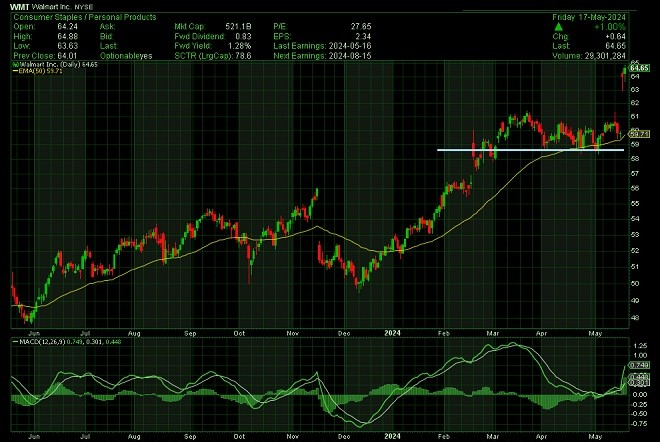This screenshot has width=660, height=442.
Task: Click the SCTR (LrgCap) value 78.6
Action: pos(244,56)
